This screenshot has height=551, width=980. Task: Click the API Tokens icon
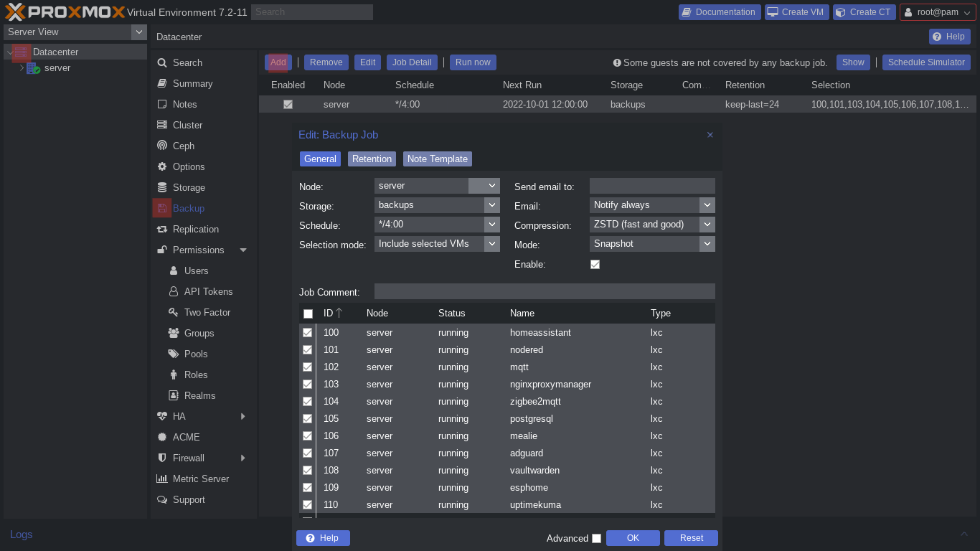click(x=174, y=291)
